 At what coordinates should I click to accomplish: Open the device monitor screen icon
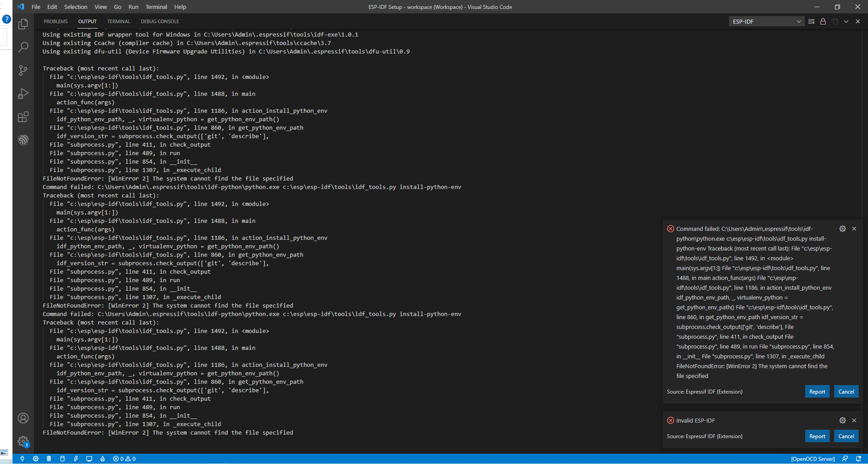[89, 458]
